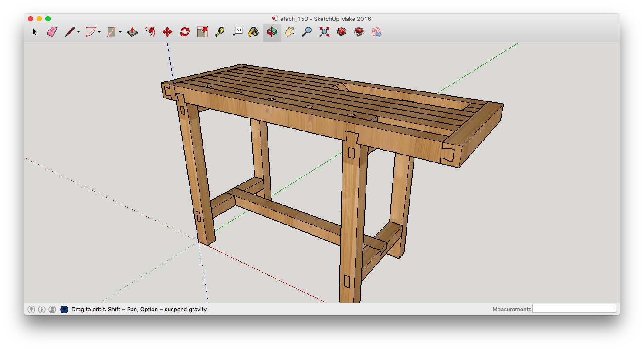Expand the shape tool dropdown arrow
Image resolution: width=644 pixels, height=350 pixels.
(x=120, y=32)
